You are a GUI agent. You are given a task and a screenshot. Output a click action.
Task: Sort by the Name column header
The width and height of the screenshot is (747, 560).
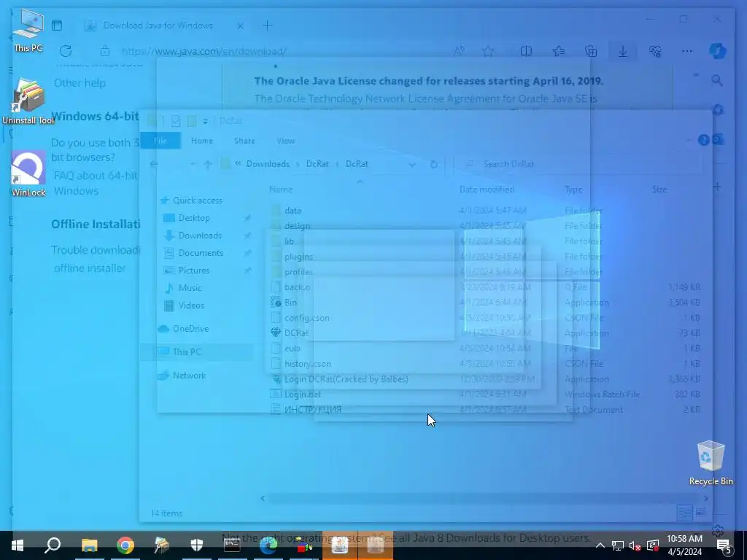tap(281, 190)
